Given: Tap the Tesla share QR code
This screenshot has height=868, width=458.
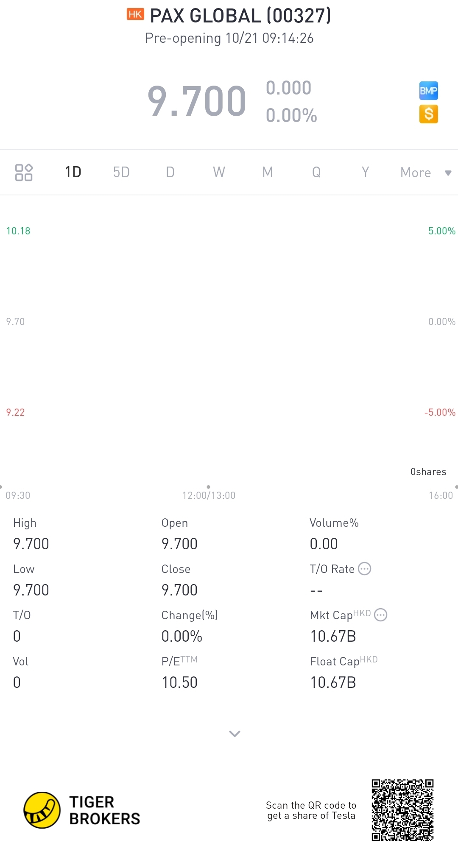Looking at the screenshot, I should (402, 810).
